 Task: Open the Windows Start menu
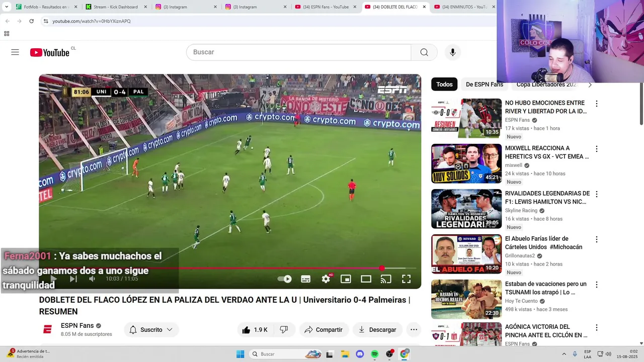[240, 354]
